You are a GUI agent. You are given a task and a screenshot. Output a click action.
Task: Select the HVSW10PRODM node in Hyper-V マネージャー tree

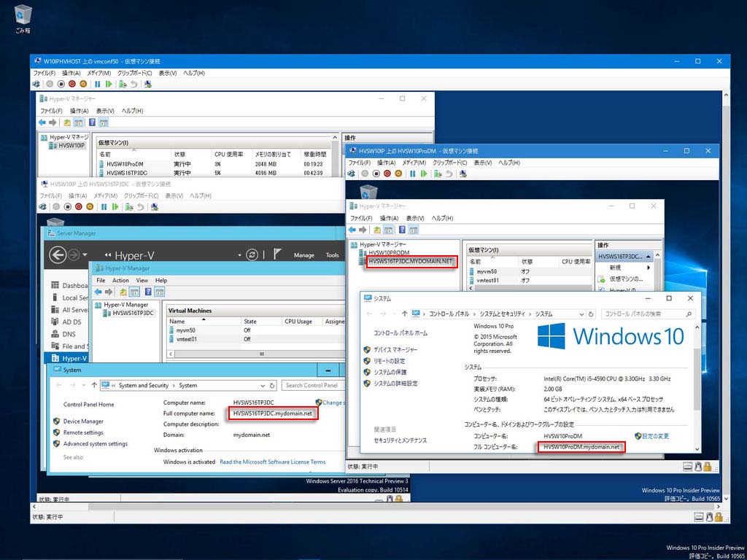point(389,252)
